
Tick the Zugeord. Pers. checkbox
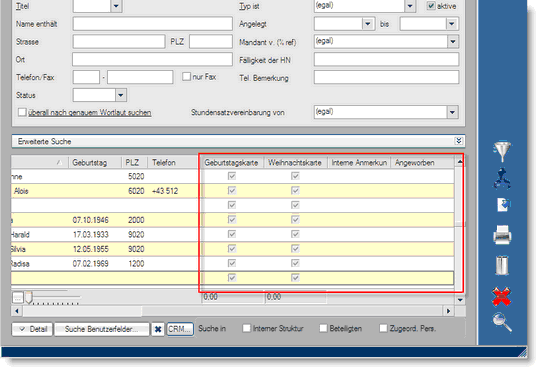[x=383, y=328]
